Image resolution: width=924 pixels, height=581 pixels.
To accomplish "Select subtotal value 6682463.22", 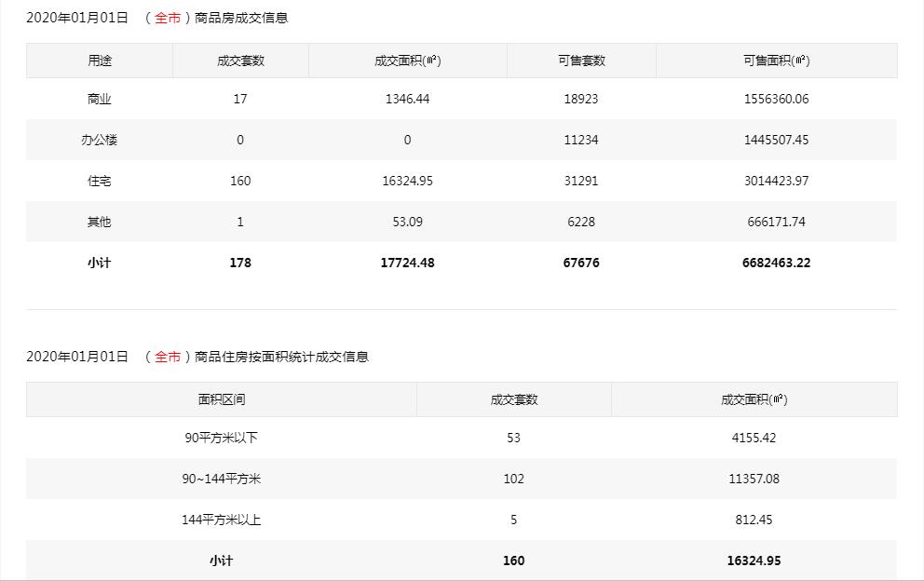I will [x=776, y=263].
